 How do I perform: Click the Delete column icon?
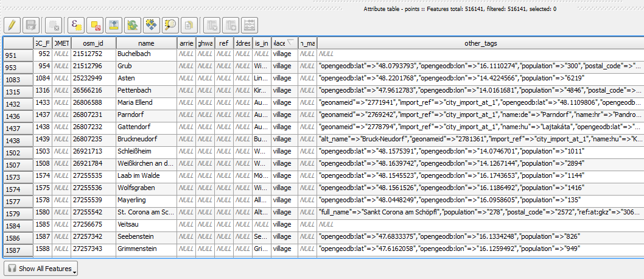tap(211, 25)
